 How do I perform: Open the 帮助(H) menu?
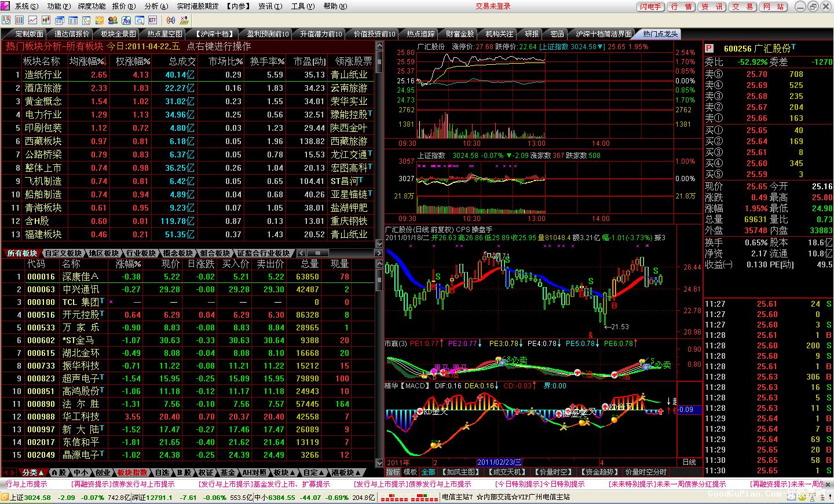(335, 6)
